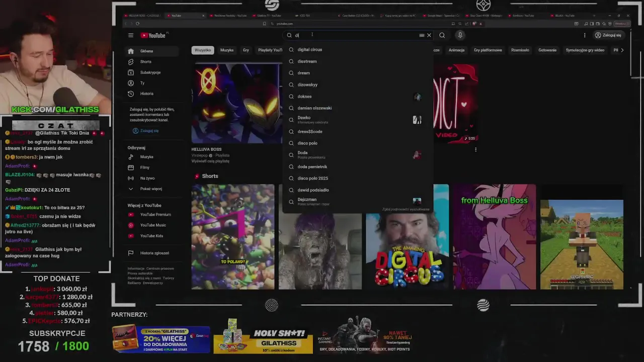Select the Gry filter chip
Image resolution: width=644 pixels, height=362 pixels.
click(x=246, y=50)
